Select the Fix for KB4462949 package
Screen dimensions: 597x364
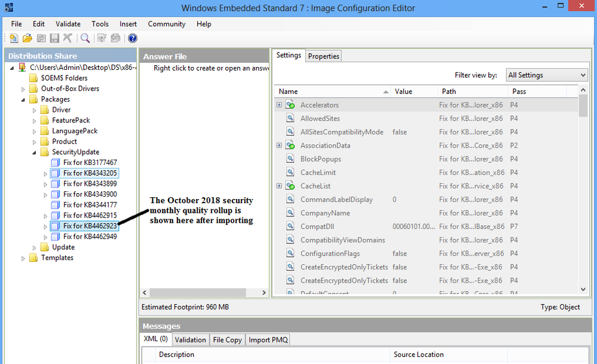tap(90, 237)
